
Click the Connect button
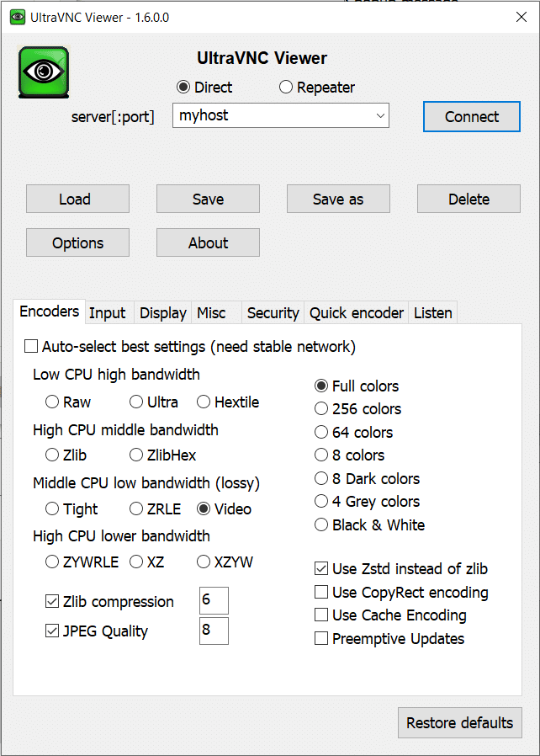[472, 117]
